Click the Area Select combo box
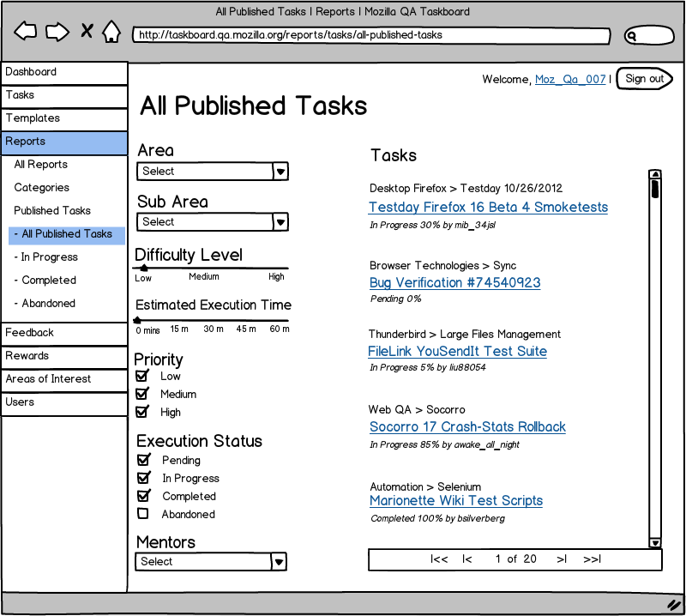Viewport: 686px width, 616px height. pyautogui.click(x=213, y=172)
